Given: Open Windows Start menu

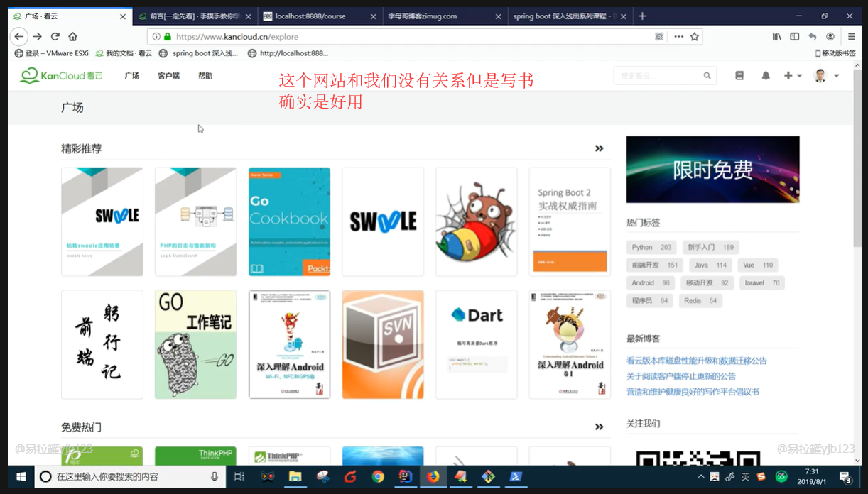Looking at the screenshot, I should [21, 476].
